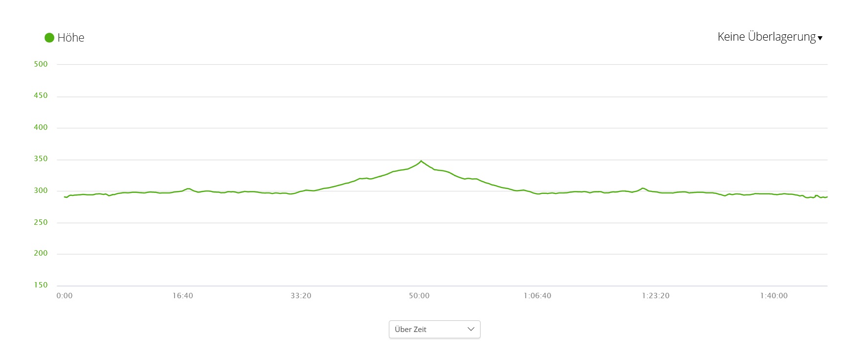Viewport: 868px width, 356px height.
Task: Click the 1:40:00 time axis label
Action: pyautogui.click(x=774, y=296)
